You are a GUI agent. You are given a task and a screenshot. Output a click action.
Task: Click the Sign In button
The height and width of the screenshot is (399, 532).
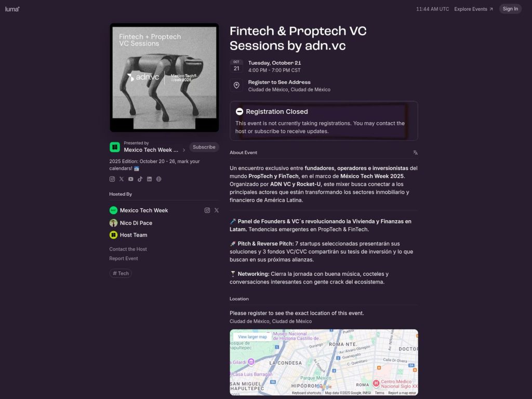tap(510, 8)
